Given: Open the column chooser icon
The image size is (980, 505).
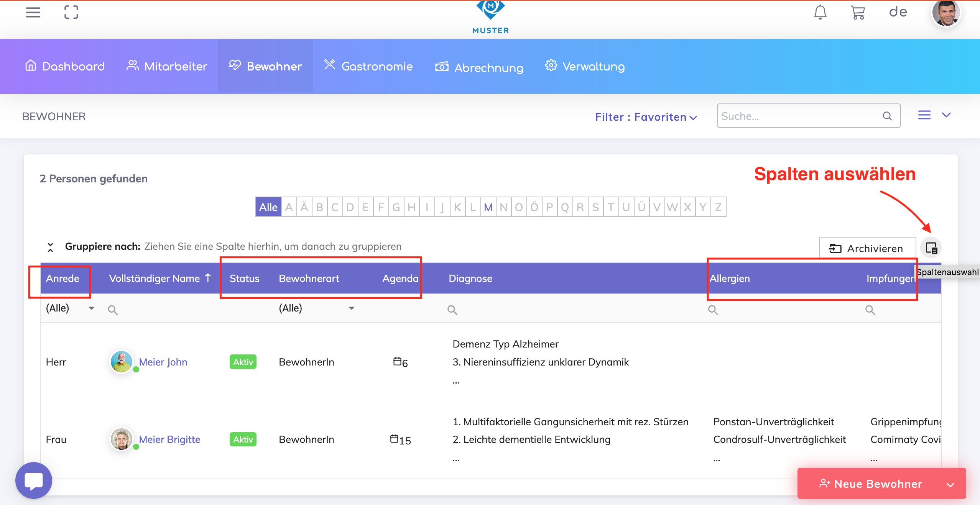Looking at the screenshot, I should [x=931, y=248].
